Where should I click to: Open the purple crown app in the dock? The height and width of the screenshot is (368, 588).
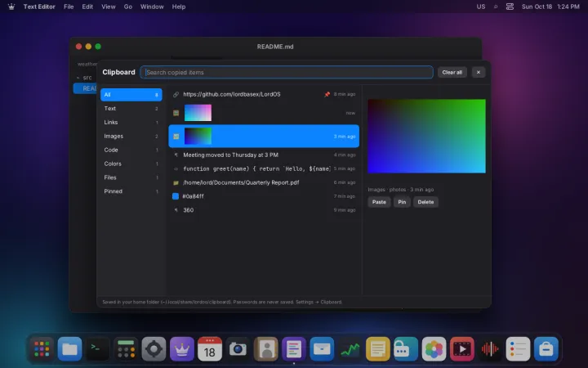[182, 349]
